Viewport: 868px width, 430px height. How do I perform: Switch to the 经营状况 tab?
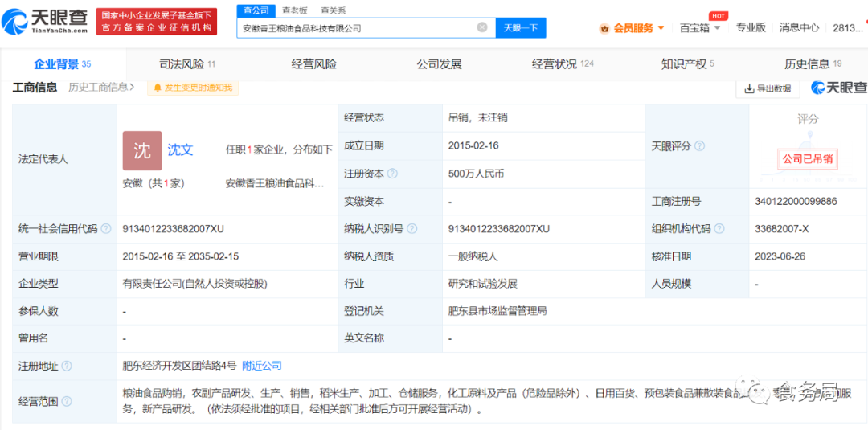point(563,64)
